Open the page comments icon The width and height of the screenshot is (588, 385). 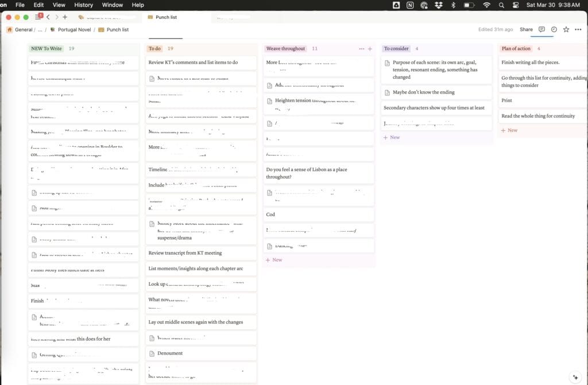tap(541, 29)
